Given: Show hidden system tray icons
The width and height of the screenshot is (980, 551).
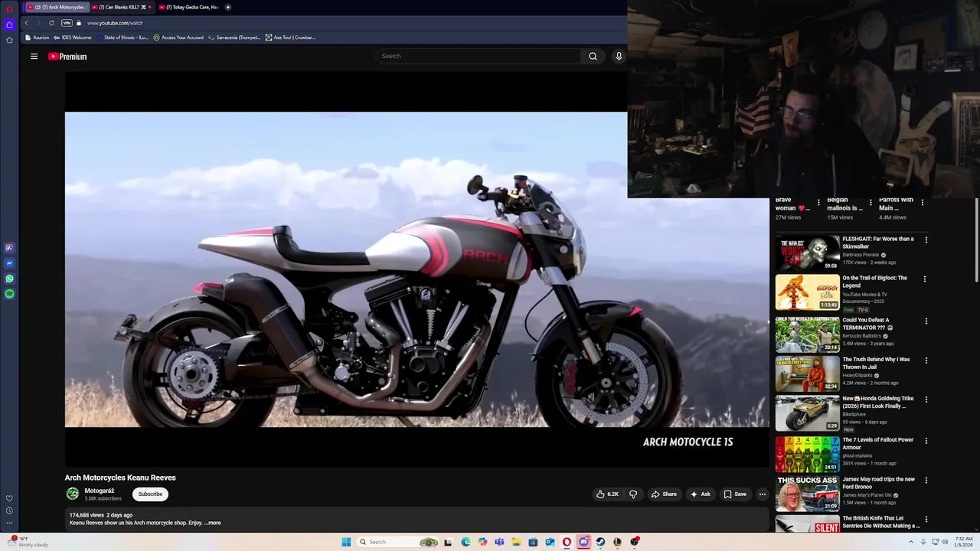Looking at the screenshot, I should click(x=911, y=542).
